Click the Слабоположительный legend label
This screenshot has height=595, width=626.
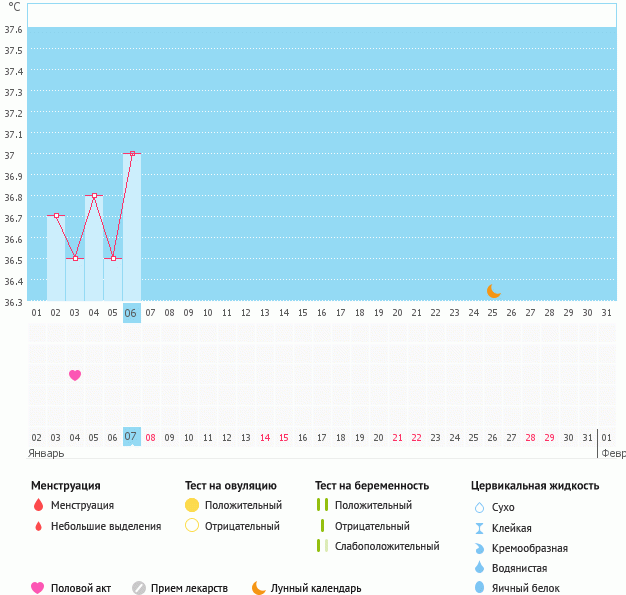click(387, 546)
